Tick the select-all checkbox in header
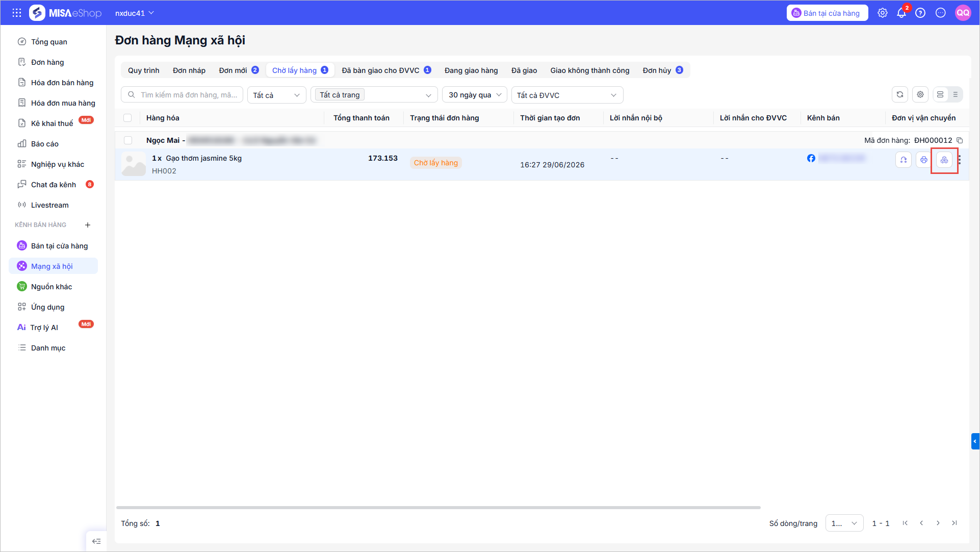This screenshot has height=552, width=980. 127,118
